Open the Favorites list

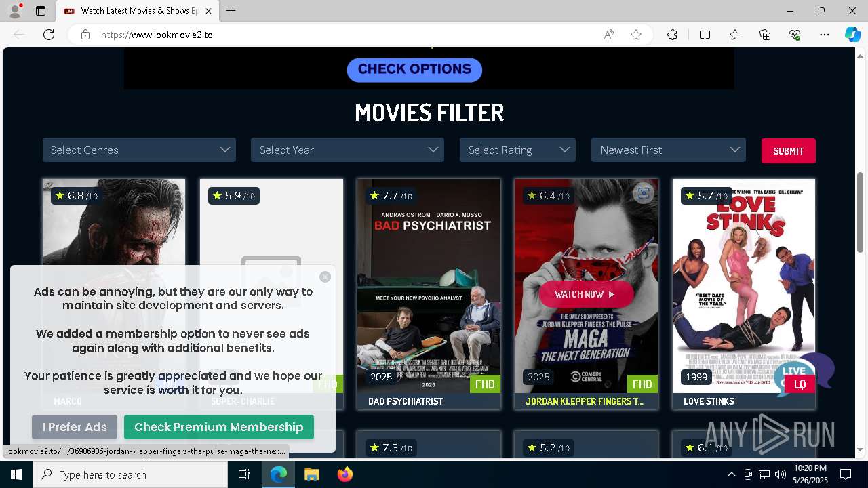point(735,35)
